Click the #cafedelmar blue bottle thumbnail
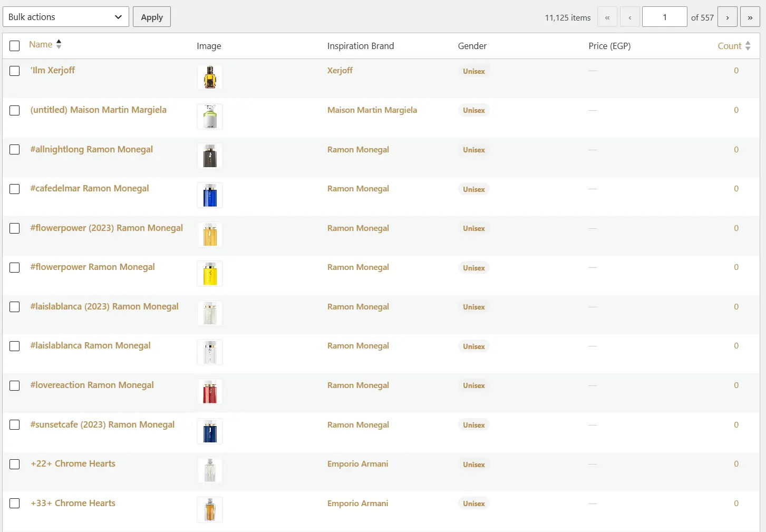 pos(210,195)
